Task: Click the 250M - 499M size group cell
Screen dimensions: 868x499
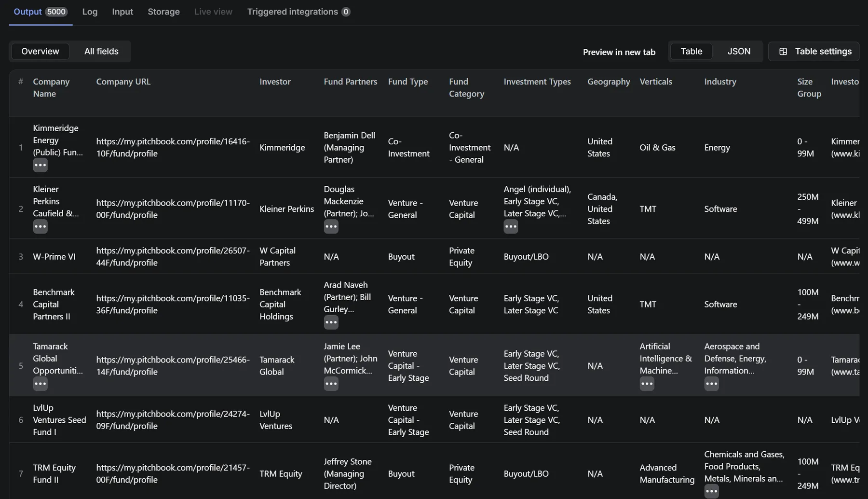Action: (808, 208)
